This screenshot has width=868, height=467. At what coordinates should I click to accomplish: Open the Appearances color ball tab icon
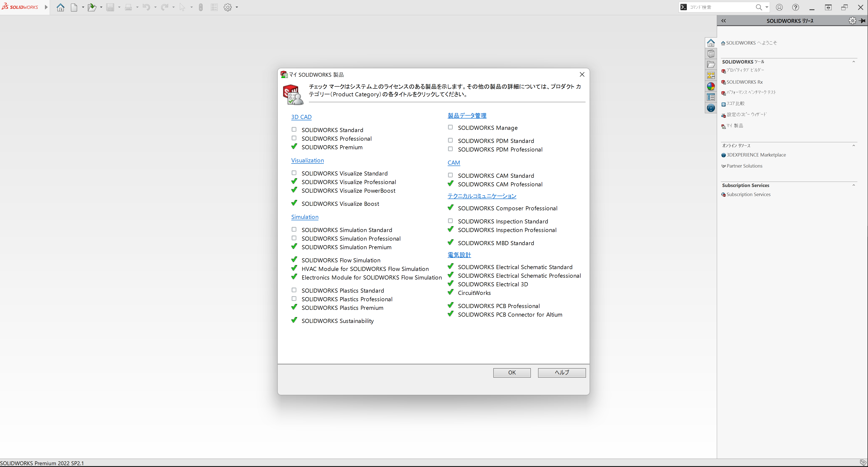(x=711, y=86)
